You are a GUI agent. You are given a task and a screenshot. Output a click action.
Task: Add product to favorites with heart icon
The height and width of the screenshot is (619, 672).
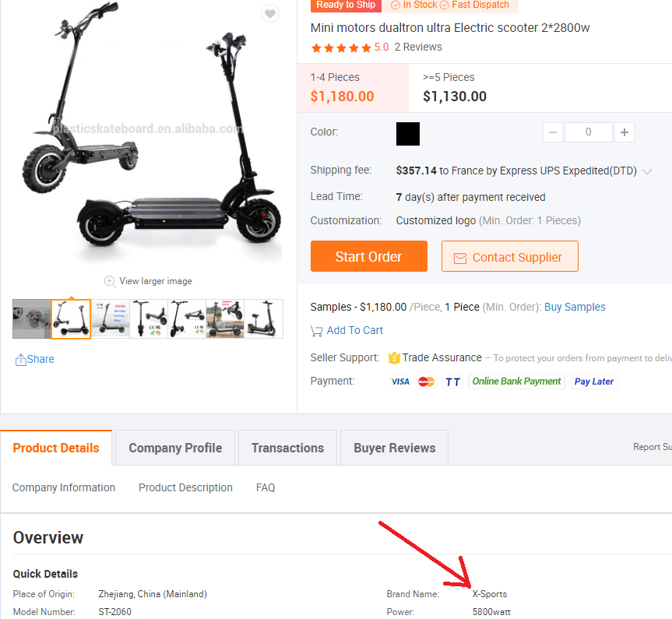click(x=270, y=14)
